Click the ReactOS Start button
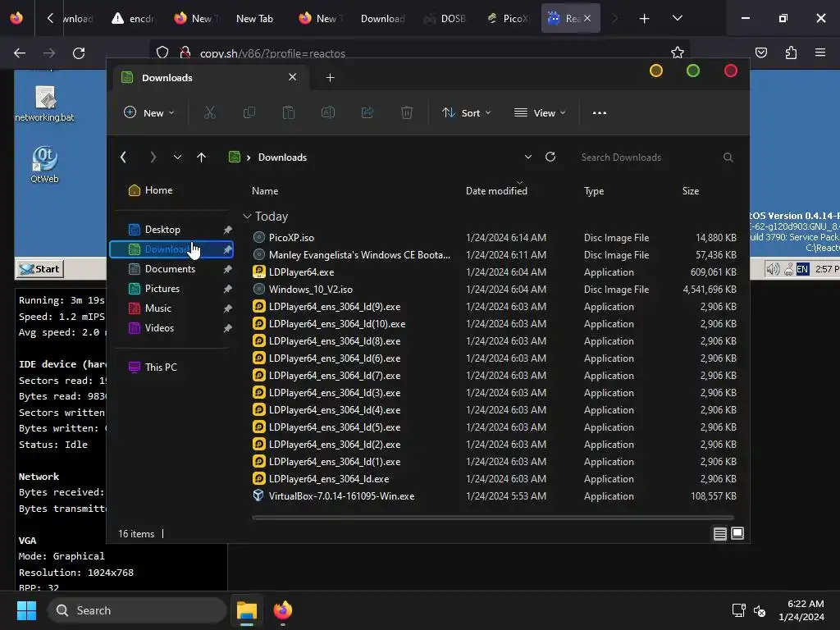The width and height of the screenshot is (840, 630). [x=39, y=269]
